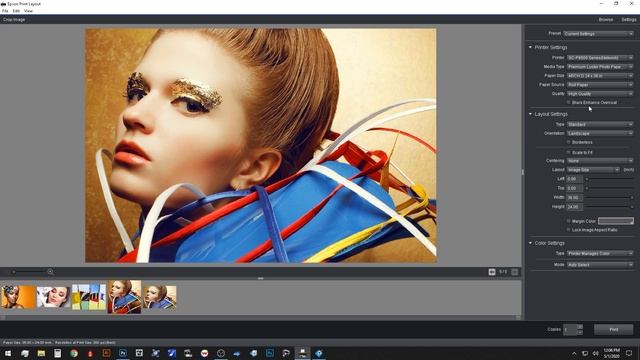Open the Quality dropdown
This screenshot has height=360, width=640.
point(600,93)
